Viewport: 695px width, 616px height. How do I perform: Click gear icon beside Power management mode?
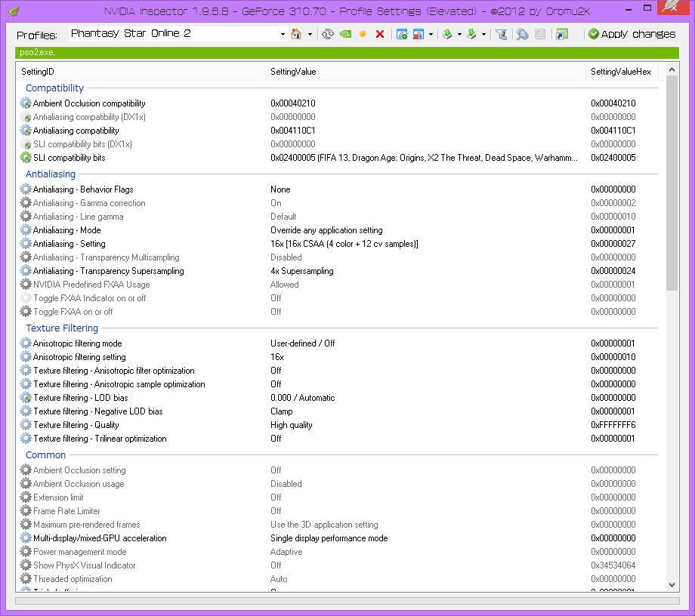click(x=26, y=551)
